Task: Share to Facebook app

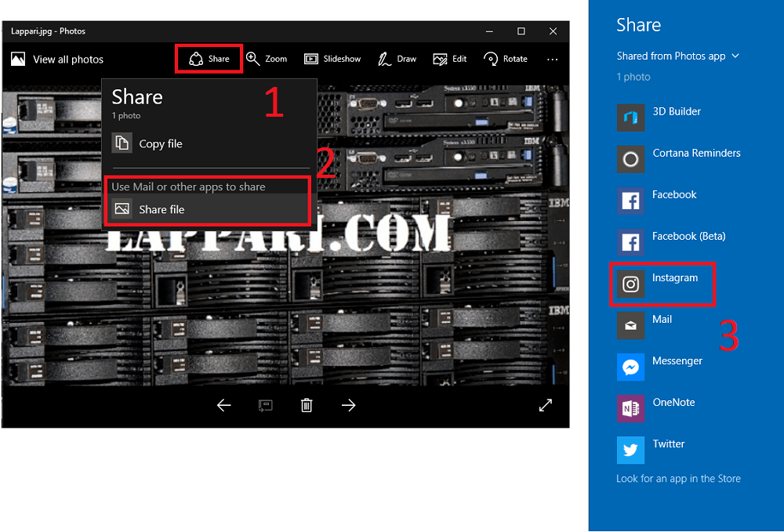Action: [656, 201]
